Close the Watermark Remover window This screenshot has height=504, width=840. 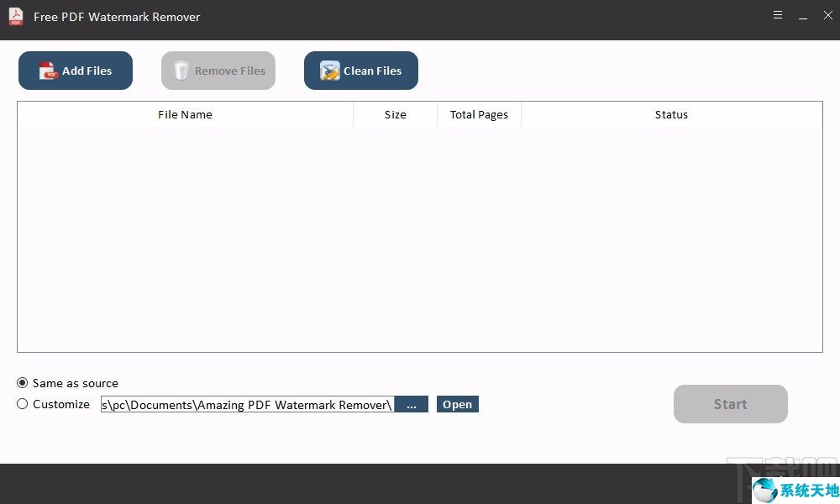coord(827,15)
